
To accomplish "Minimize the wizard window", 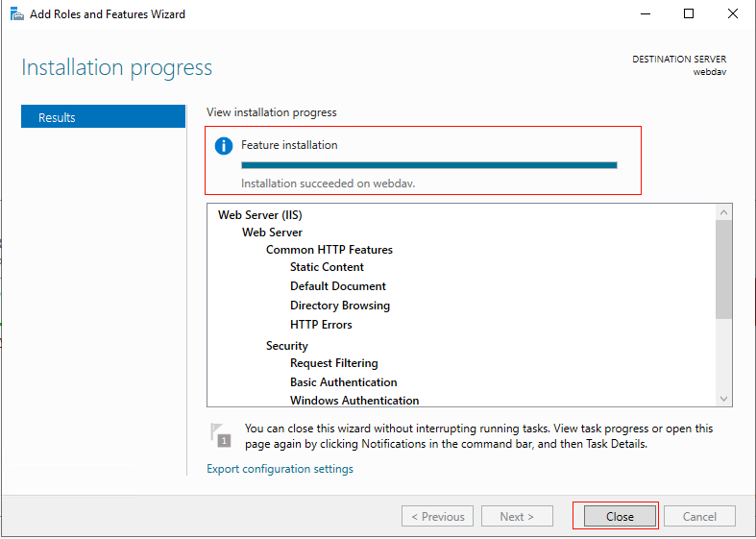I will click(x=646, y=14).
